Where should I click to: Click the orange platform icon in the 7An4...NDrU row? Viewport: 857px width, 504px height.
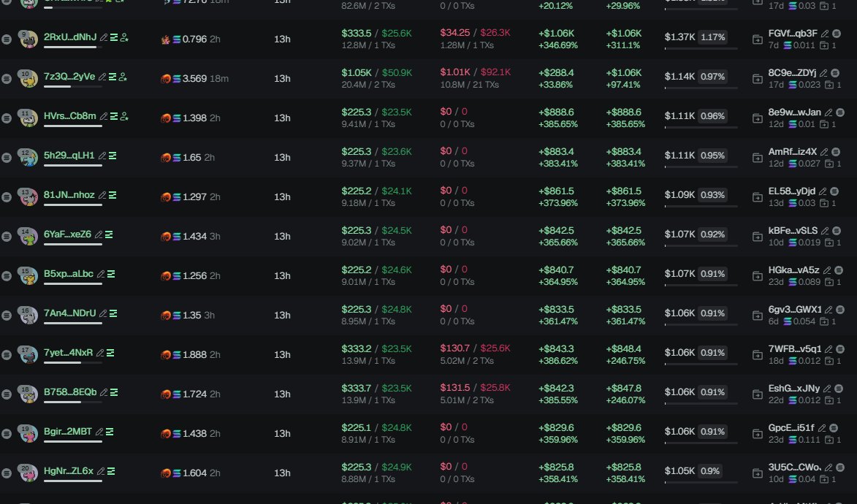pos(166,315)
